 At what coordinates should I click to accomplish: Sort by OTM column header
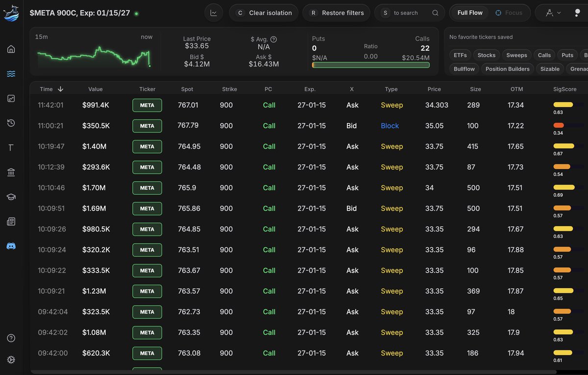[x=516, y=89]
